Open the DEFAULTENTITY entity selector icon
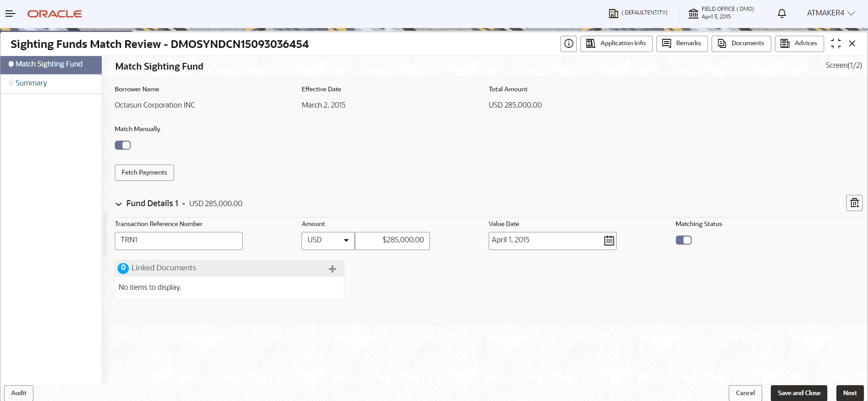The width and height of the screenshot is (868, 401). point(613,14)
